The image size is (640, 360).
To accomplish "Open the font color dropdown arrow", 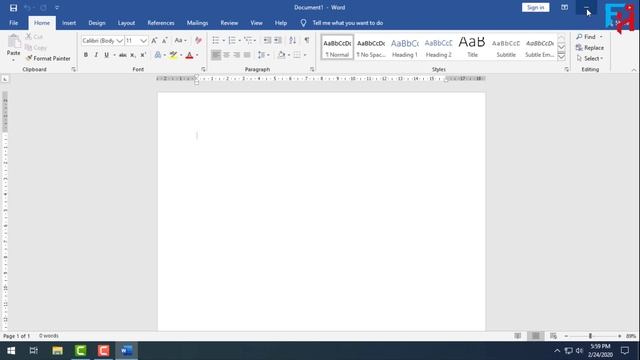I will (197, 55).
